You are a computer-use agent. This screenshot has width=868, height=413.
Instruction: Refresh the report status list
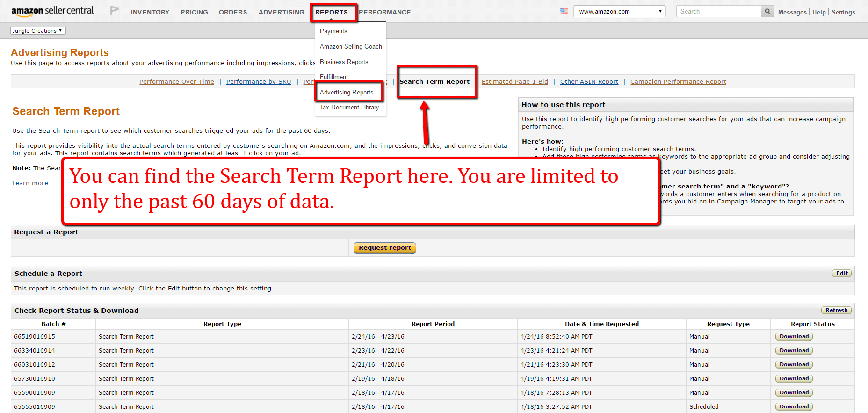tap(836, 310)
